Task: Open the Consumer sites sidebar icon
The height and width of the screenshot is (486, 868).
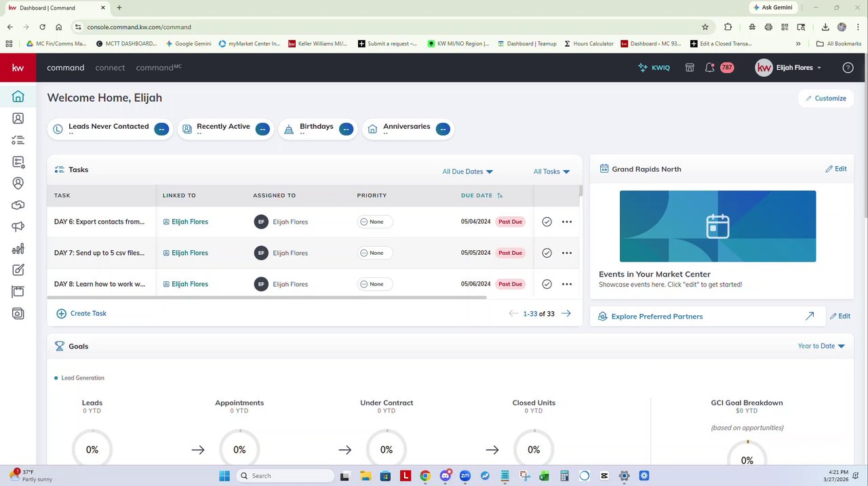Action: tap(18, 292)
